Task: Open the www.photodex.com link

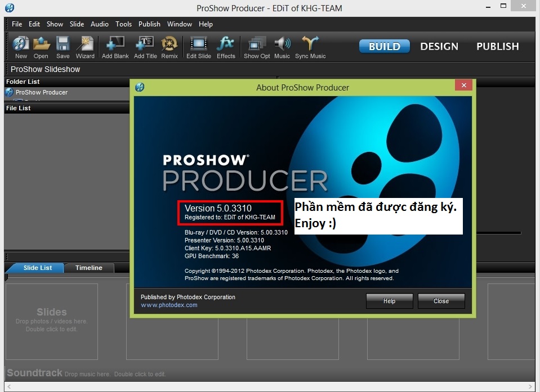Action: tap(169, 305)
